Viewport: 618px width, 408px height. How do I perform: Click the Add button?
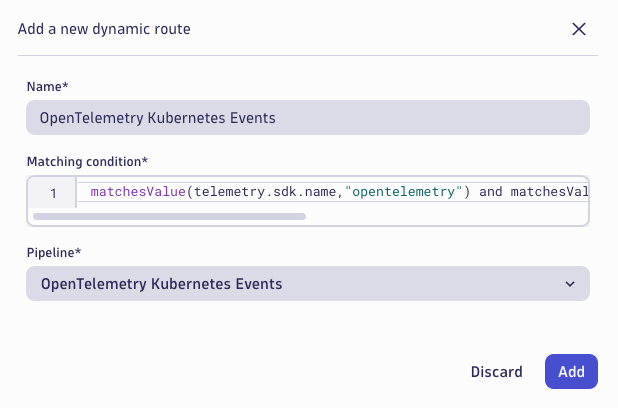click(x=571, y=372)
